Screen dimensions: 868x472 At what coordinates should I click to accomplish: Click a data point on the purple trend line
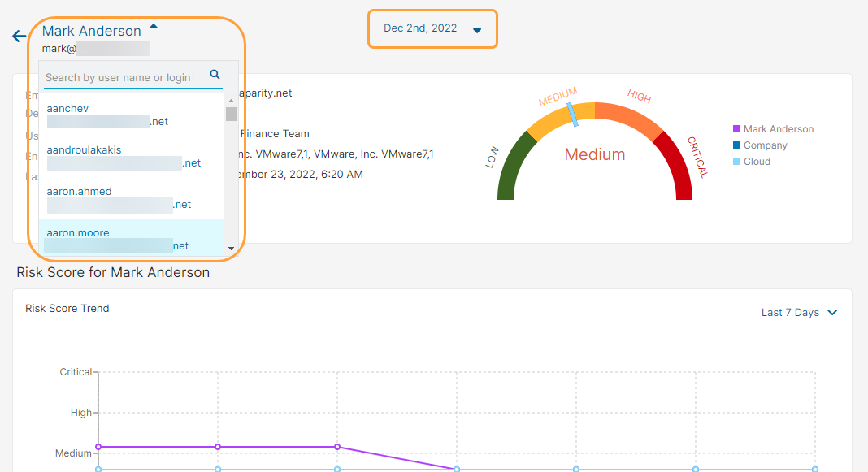[x=217, y=446]
